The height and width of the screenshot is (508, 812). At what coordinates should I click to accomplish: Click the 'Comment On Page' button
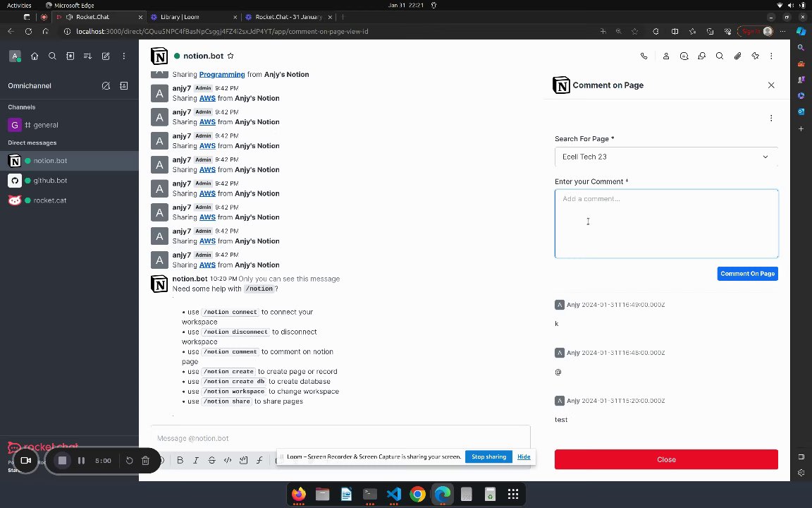[747, 274]
